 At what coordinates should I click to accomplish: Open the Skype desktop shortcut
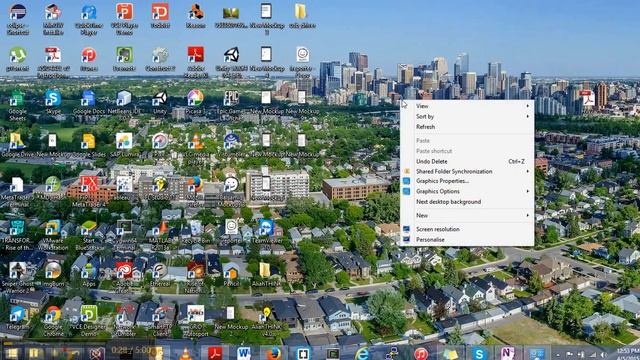[x=53, y=102]
